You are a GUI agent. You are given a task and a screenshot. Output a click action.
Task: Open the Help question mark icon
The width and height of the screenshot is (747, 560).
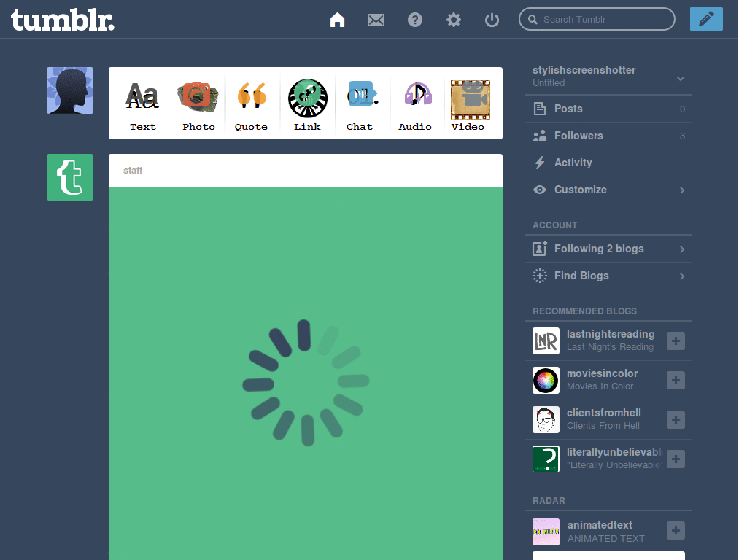click(x=415, y=20)
